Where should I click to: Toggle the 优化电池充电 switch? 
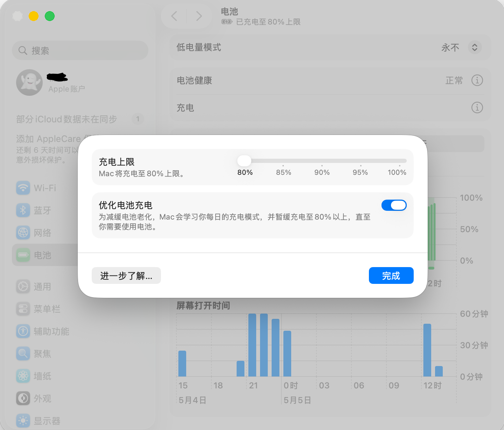[x=394, y=205]
